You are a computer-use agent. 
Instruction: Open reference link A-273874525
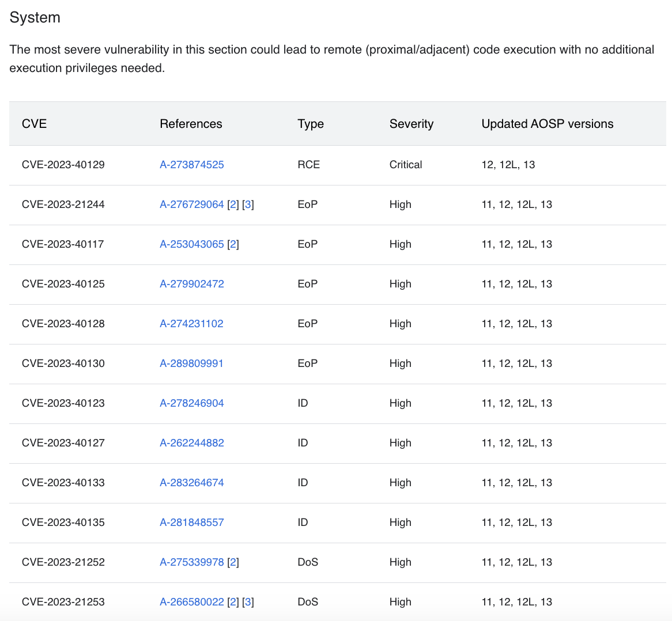pyautogui.click(x=191, y=165)
